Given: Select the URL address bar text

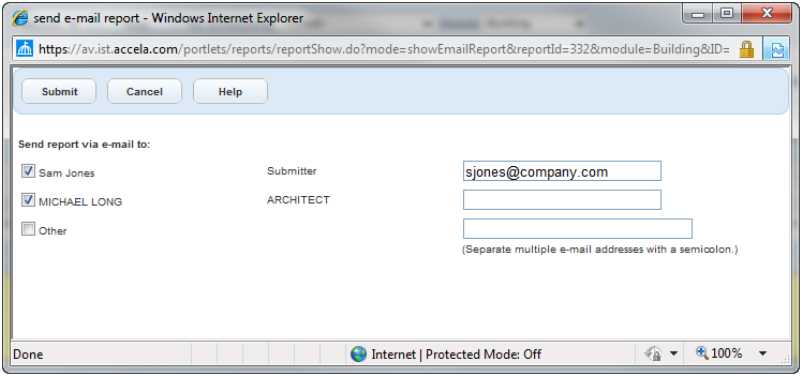Looking at the screenshot, I should [384, 50].
